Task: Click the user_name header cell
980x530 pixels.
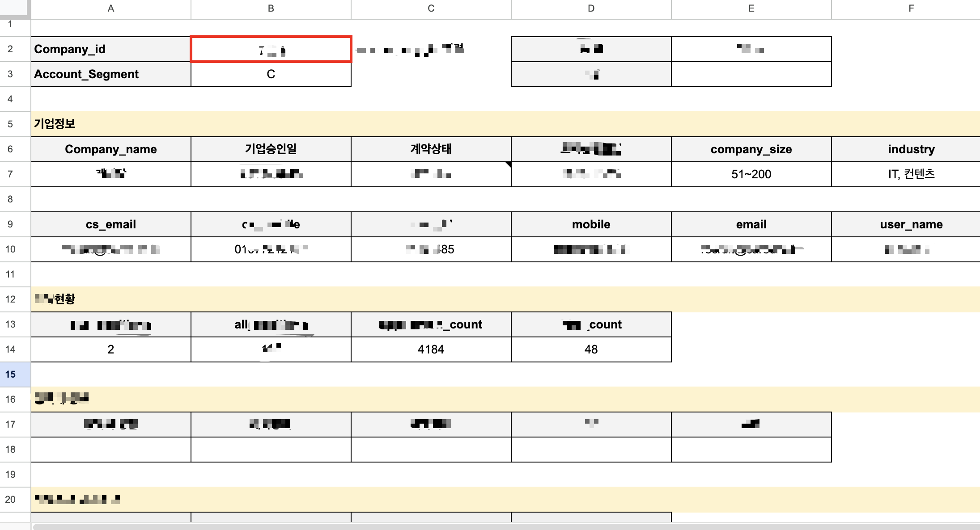Action: coord(911,224)
